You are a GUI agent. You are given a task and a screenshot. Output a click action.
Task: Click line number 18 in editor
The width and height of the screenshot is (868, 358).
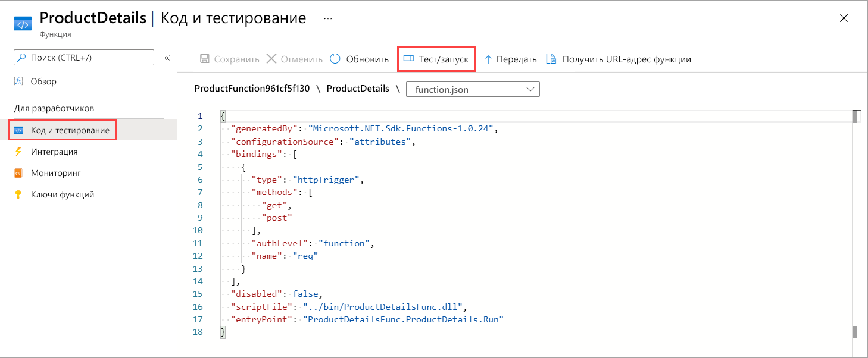(x=198, y=332)
